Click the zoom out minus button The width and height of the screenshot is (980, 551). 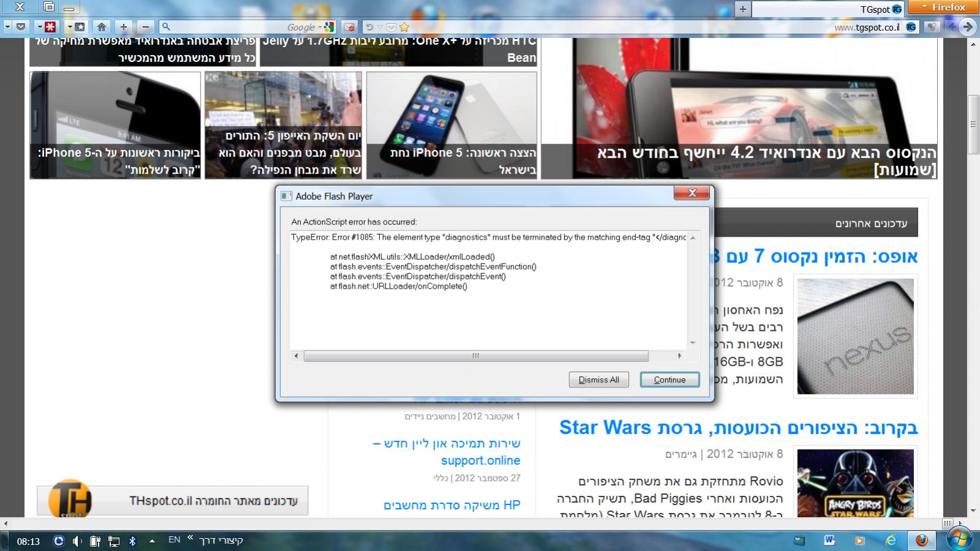point(145,27)
